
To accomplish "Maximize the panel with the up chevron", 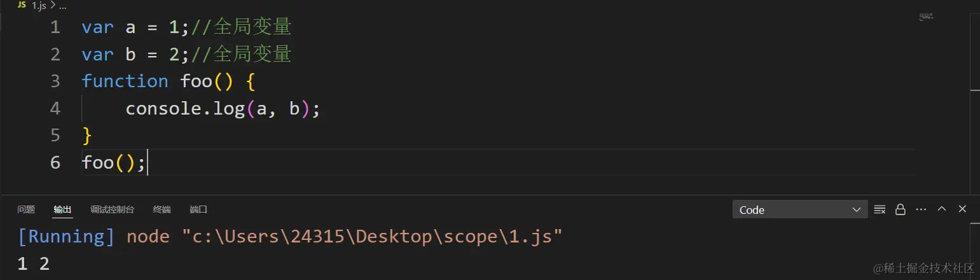I will tap(942, 209).
